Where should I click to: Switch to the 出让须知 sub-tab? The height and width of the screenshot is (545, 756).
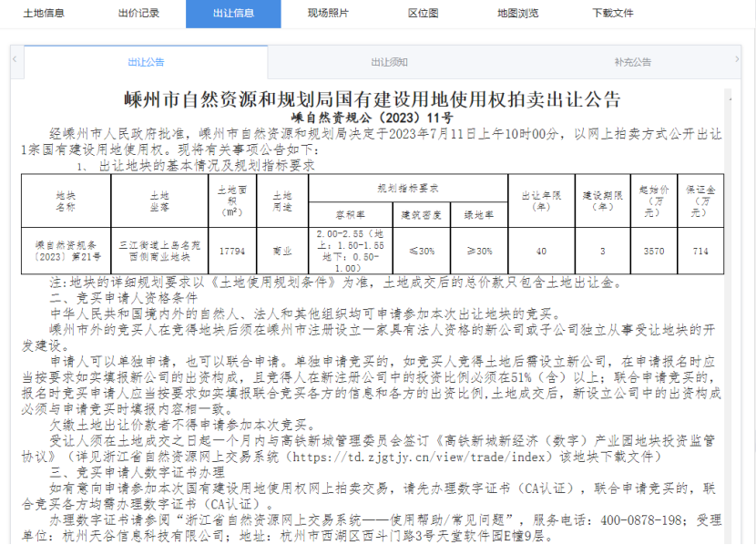(389, 62)
